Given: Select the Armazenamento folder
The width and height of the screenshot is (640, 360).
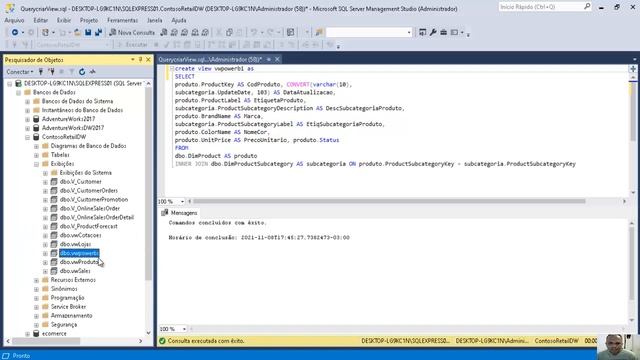Looking at the screenshot, I should tap(71, 316).
